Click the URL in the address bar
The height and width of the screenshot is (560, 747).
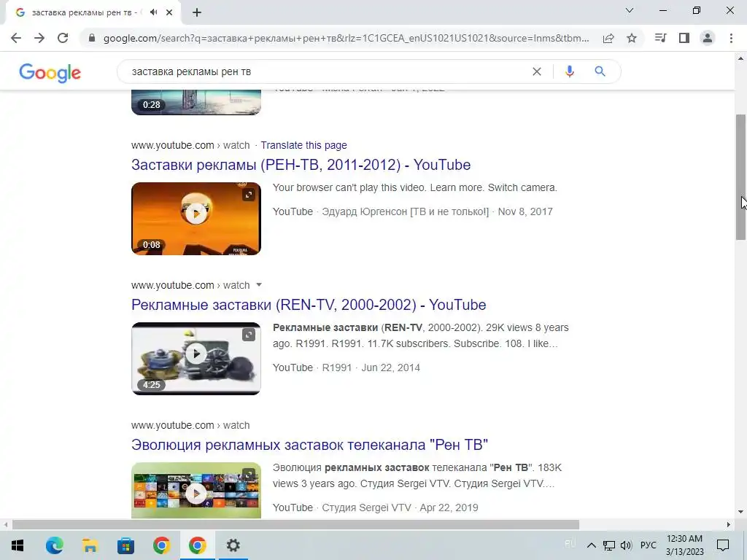coord(347,38)
